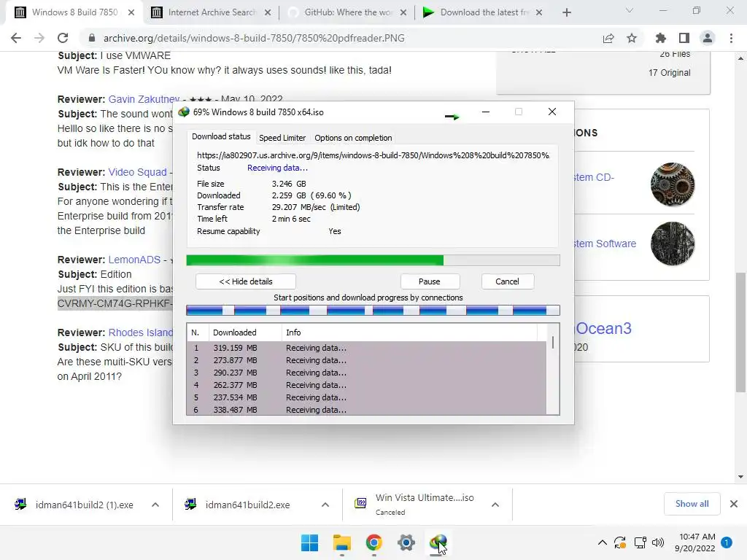
Task: Close the Internet Archive Search tab
Action: click(x=268, y=12)
